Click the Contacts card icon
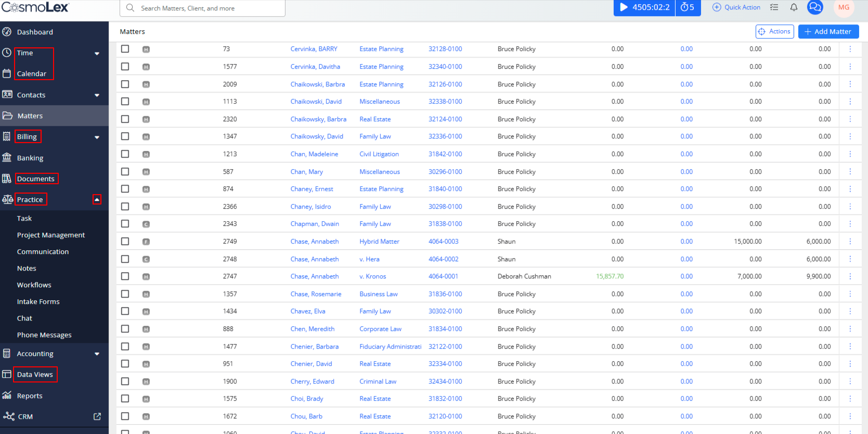Screen dimensions: 868x434 [7, 95]
